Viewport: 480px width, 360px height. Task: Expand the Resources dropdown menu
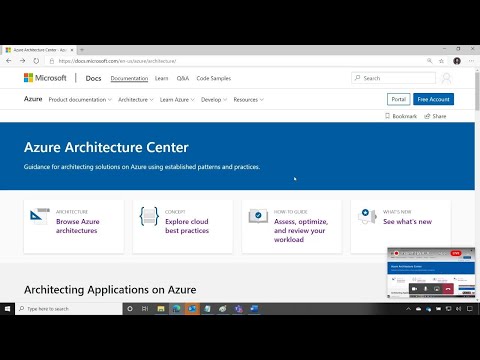click(248, 100)
